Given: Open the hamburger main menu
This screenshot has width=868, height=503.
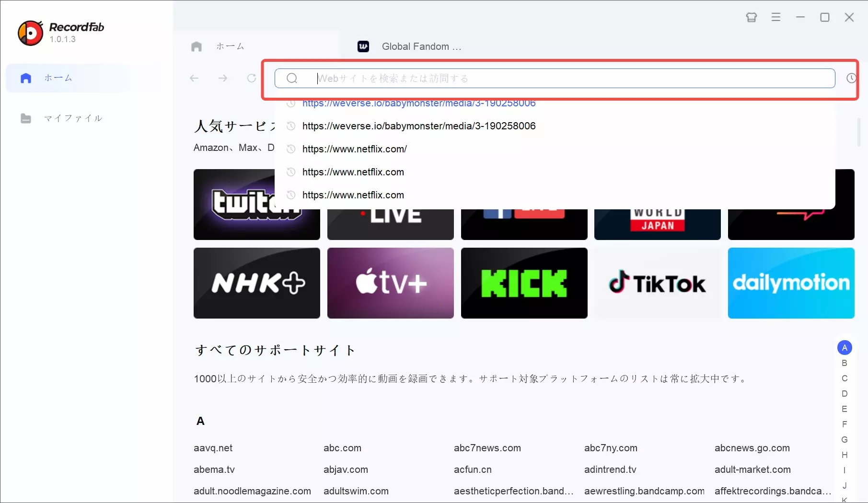Looking at the screenshot, I should [776, 17].
